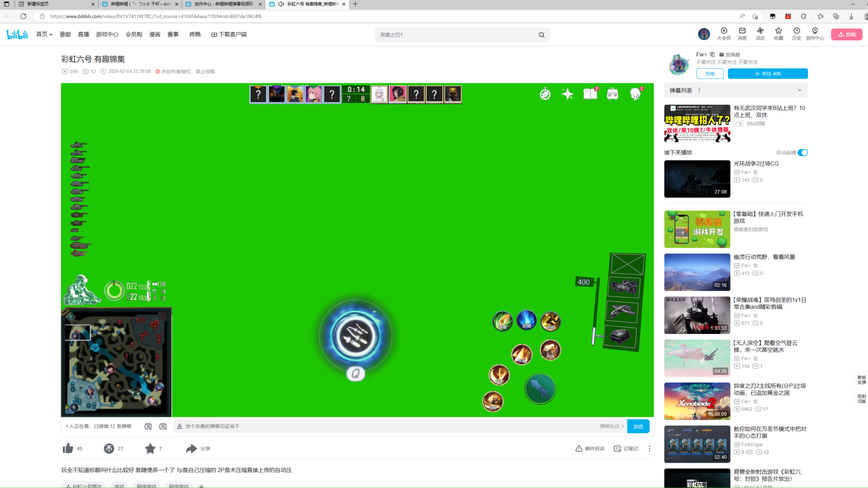This screenshot has height=488, width=868.
Task: Like the video with thumbs-up icon
Action: [68, 448]
